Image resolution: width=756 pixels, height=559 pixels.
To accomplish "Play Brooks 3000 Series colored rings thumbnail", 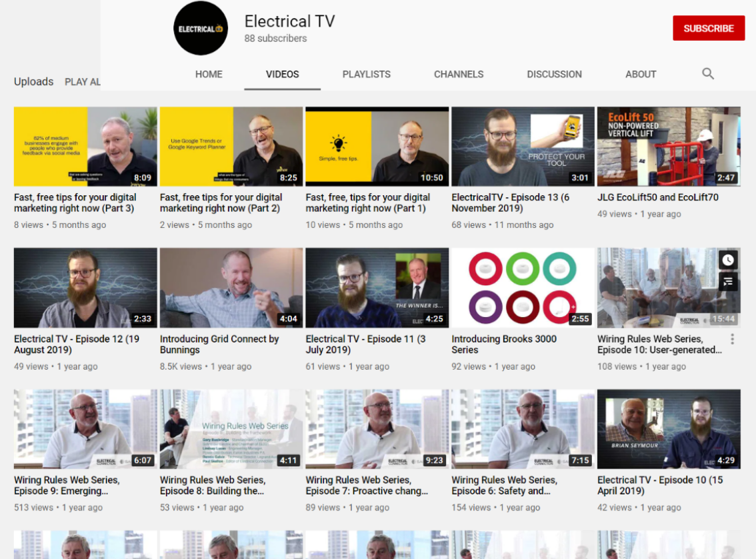I will click(523, 288).
